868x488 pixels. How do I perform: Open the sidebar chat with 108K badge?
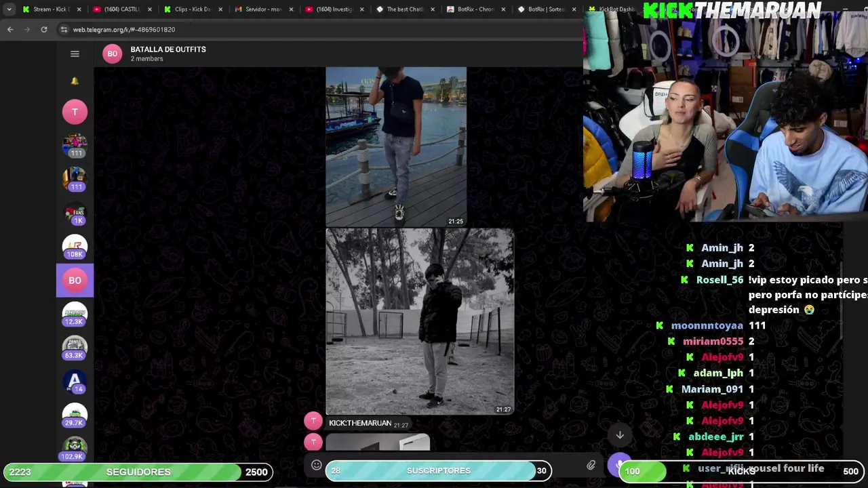tap(75, 247)
